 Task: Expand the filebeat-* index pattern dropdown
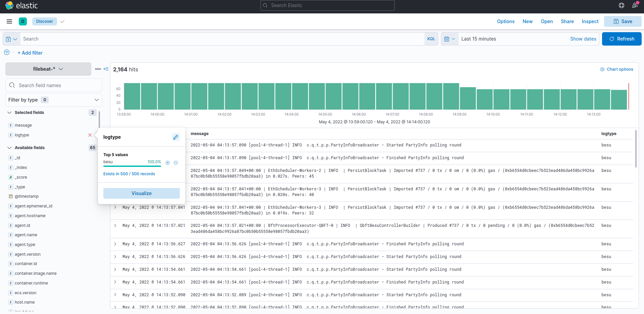(48, 69)
